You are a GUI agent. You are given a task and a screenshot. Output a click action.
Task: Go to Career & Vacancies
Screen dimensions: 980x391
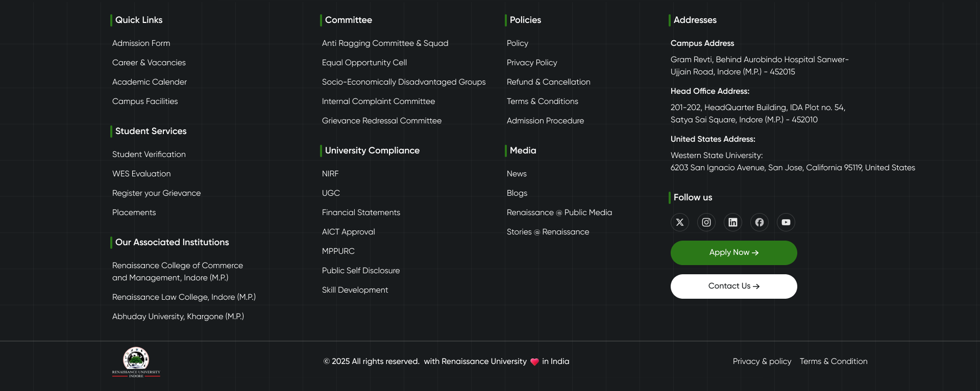point(149,63)
